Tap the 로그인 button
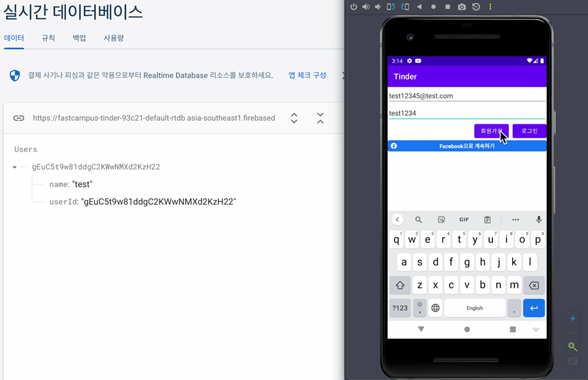The image size is (588, 380). point(529,131)
